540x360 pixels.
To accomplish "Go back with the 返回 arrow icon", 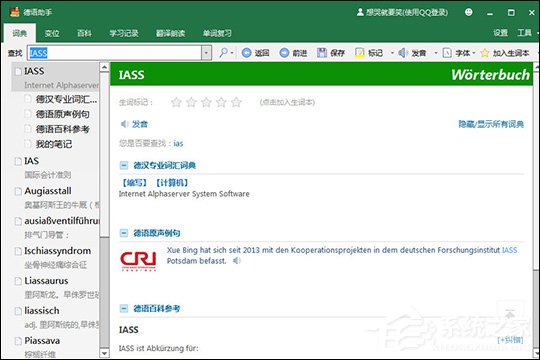I will coord(247,53).
